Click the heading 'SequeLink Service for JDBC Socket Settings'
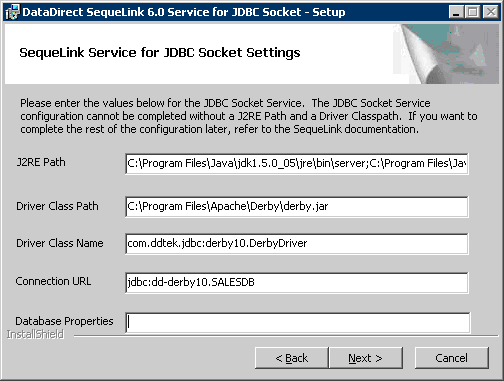504x381 pixels. coord(160,53)
